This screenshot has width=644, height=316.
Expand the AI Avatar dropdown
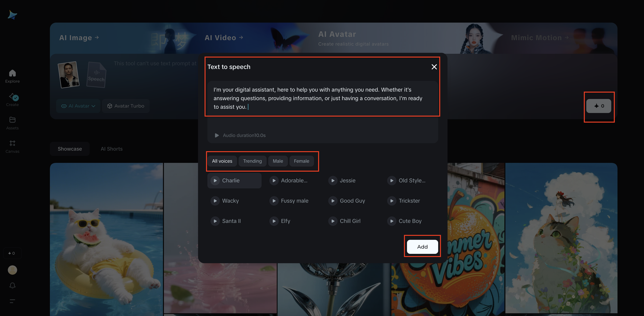click(x=78, y=106)
